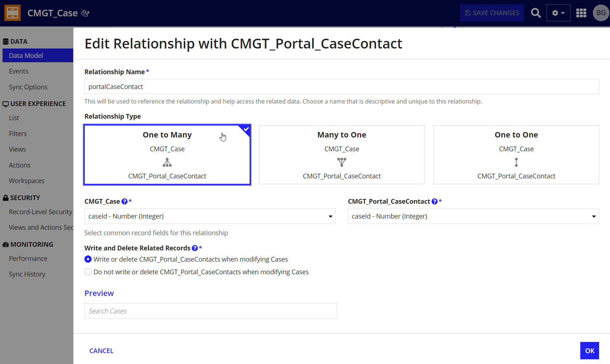Click the search magnifier in the top bar
This screenshot has width=610, height=364.
click(x=536, y=13)
